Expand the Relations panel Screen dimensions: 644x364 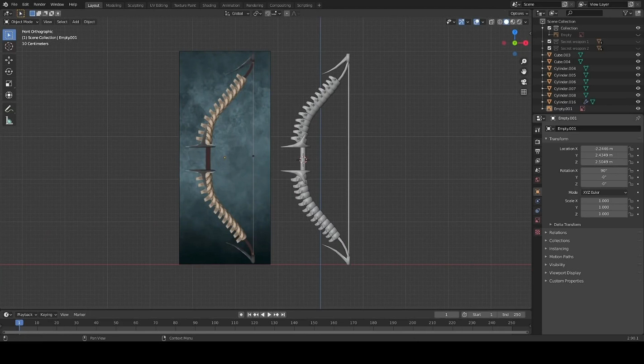coord(558,233)
